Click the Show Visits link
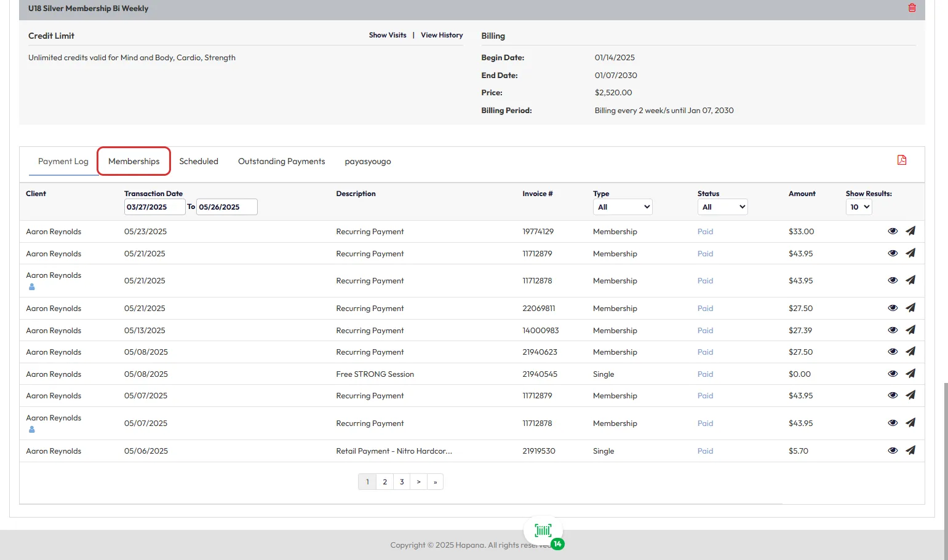The image size is (948, 560). [x=388, y=35]
